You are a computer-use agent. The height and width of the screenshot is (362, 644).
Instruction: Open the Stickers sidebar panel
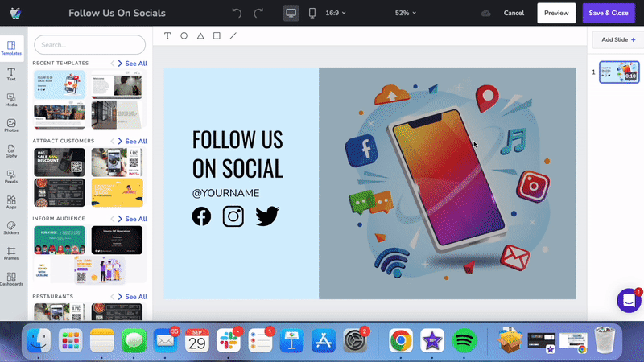point(11,228)
